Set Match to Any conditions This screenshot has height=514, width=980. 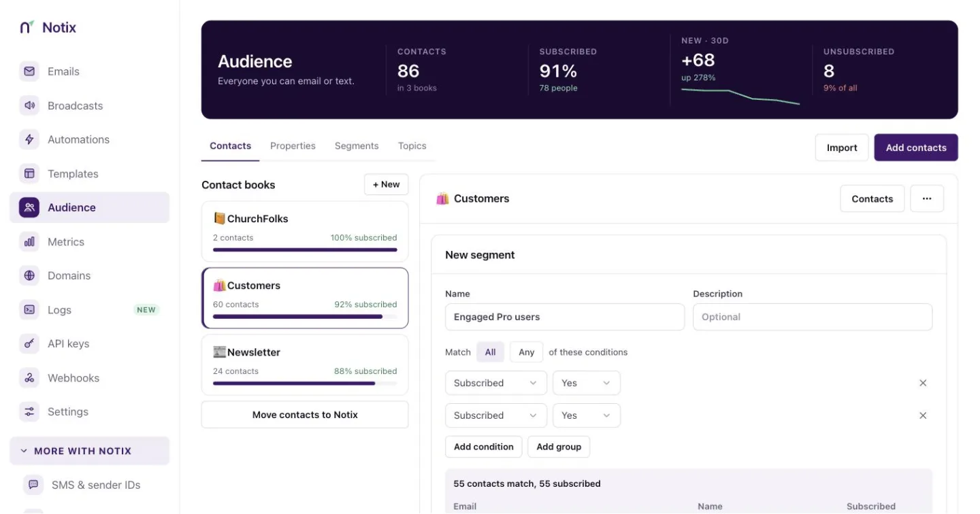coord(526,352)
